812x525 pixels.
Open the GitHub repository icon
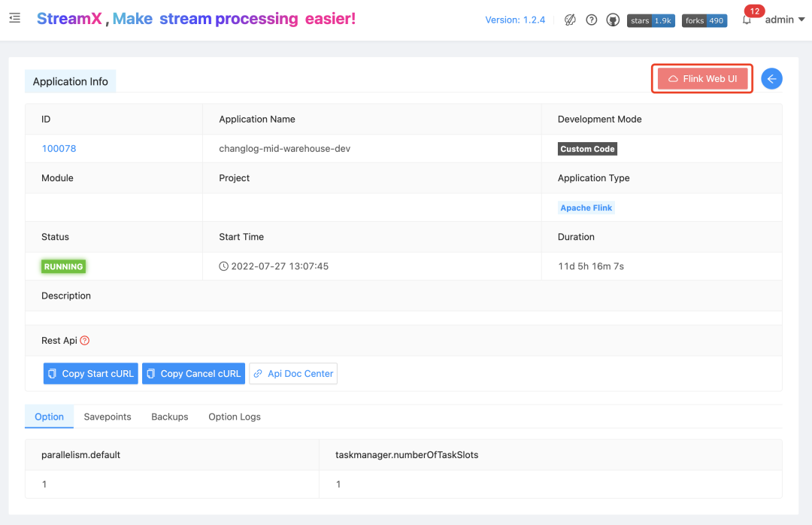pos(613,20)
